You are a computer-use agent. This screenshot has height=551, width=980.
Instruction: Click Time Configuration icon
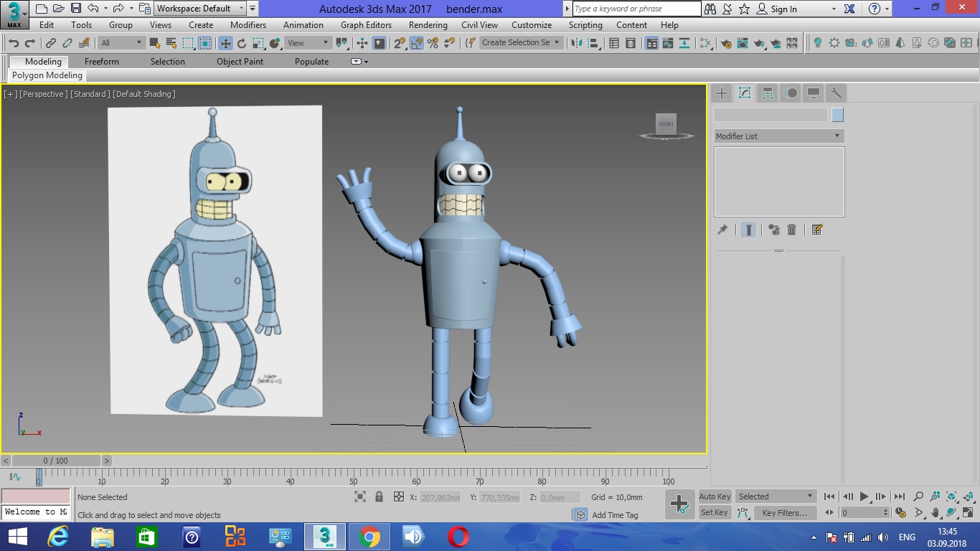(900, 512)
